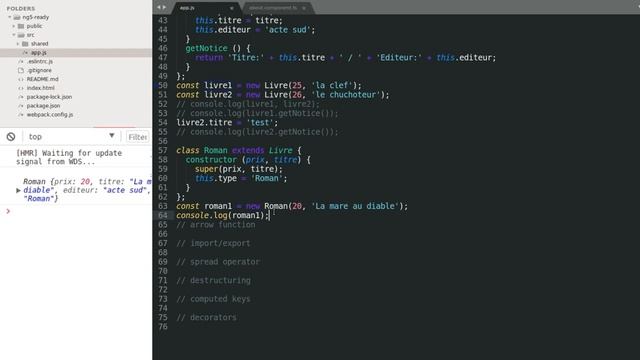Go to previous tab with left arrow
640x360 pixels.
(x=159, y=7)
